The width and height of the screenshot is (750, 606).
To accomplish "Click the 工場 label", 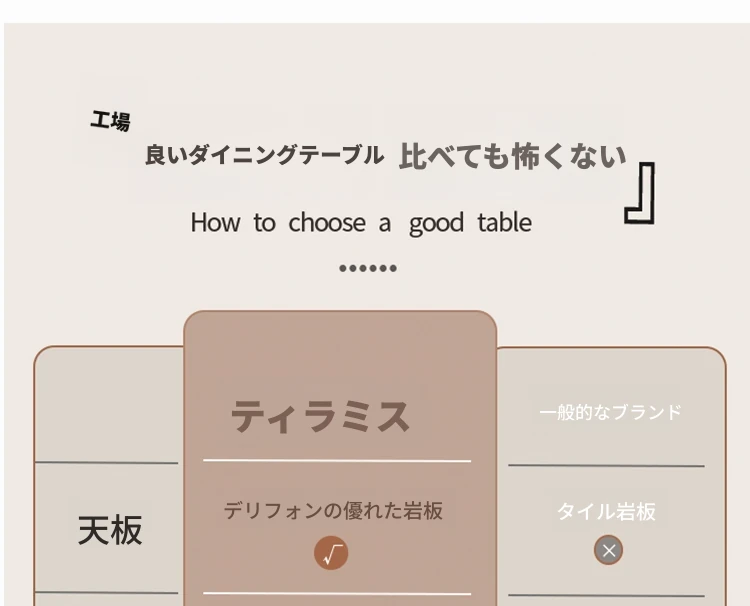I will point(110,121).
